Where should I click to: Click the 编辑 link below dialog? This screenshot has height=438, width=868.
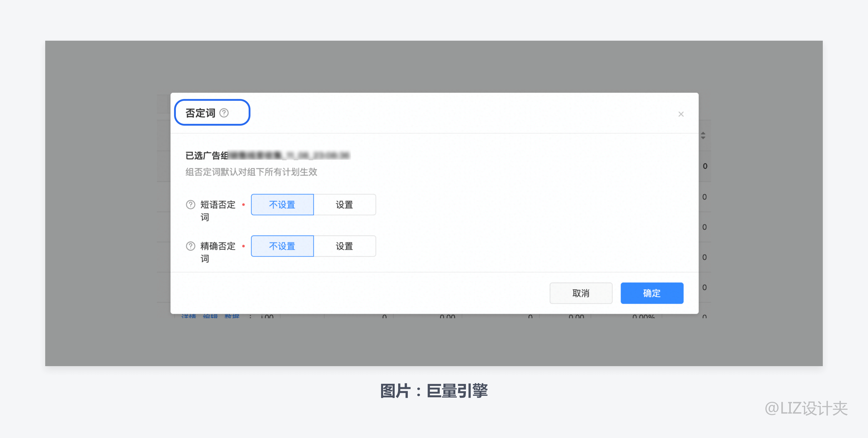pos(210,316)
